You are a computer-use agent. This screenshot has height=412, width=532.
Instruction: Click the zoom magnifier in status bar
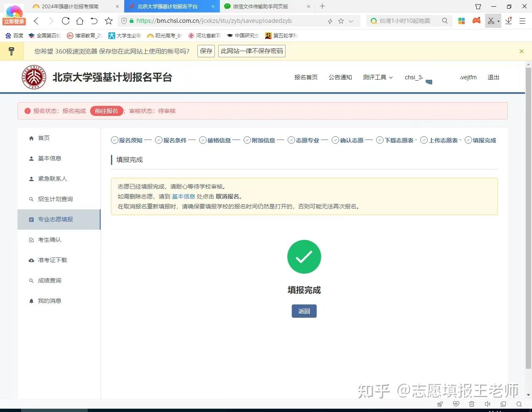point(519,404)
